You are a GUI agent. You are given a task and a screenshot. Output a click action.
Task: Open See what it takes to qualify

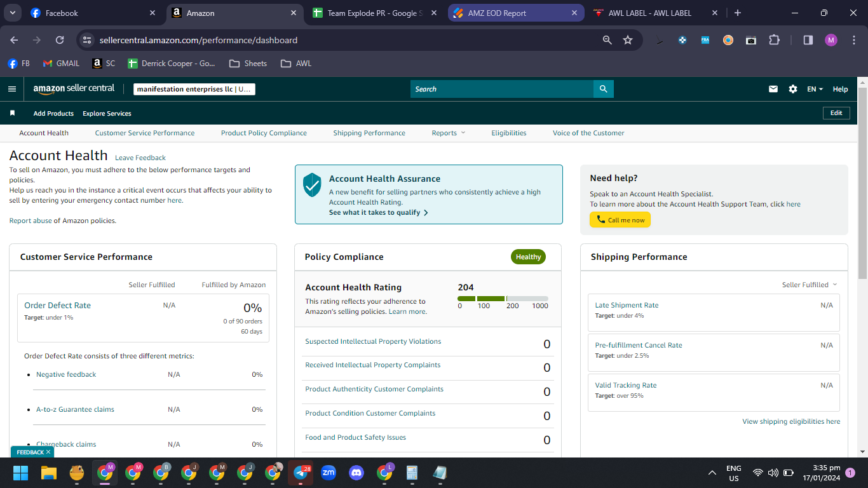point(379,212)
